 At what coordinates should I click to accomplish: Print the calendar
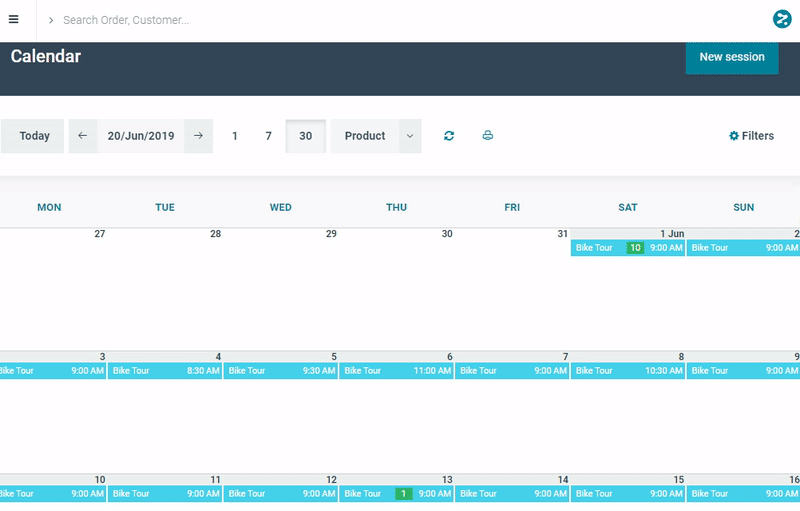[488, 136]
